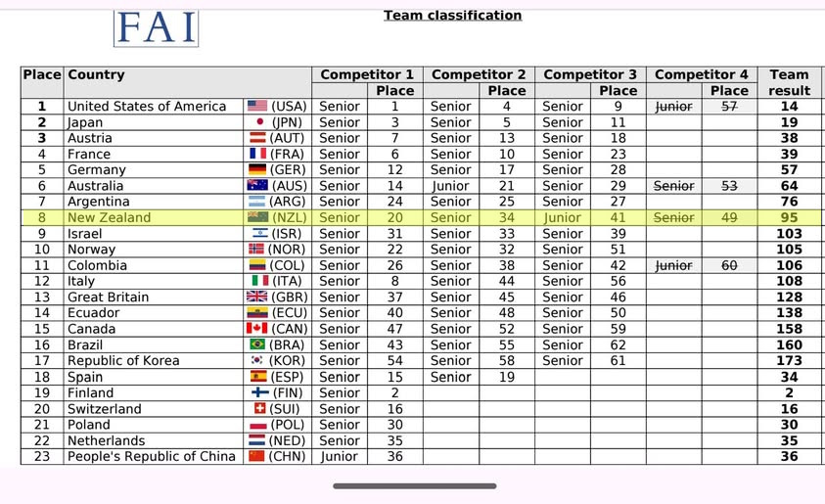The image size is (825, 504).
Task: Click the Japan flag icon
Action: 259,122
